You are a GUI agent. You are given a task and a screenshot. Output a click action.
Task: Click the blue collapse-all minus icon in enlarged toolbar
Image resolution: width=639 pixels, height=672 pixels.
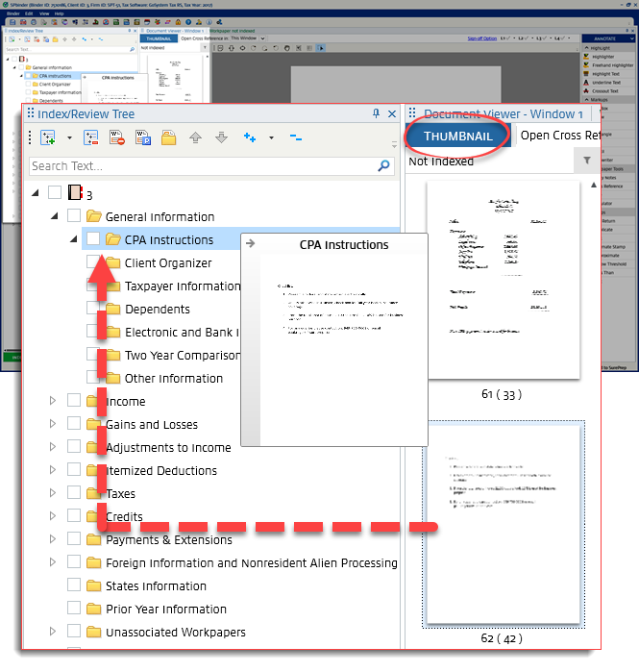pos(296,137)
